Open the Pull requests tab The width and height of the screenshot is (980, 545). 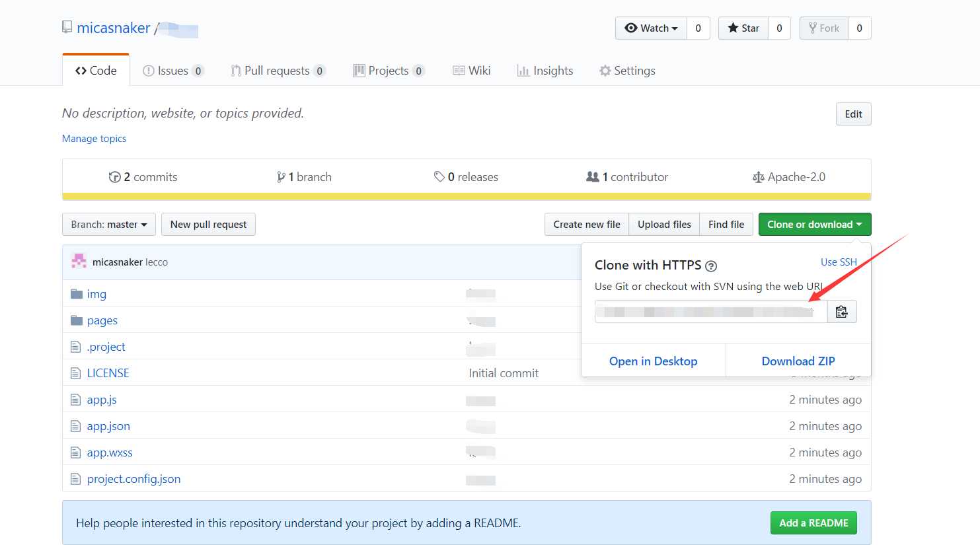pyautogui.click(x=278, y=71)
